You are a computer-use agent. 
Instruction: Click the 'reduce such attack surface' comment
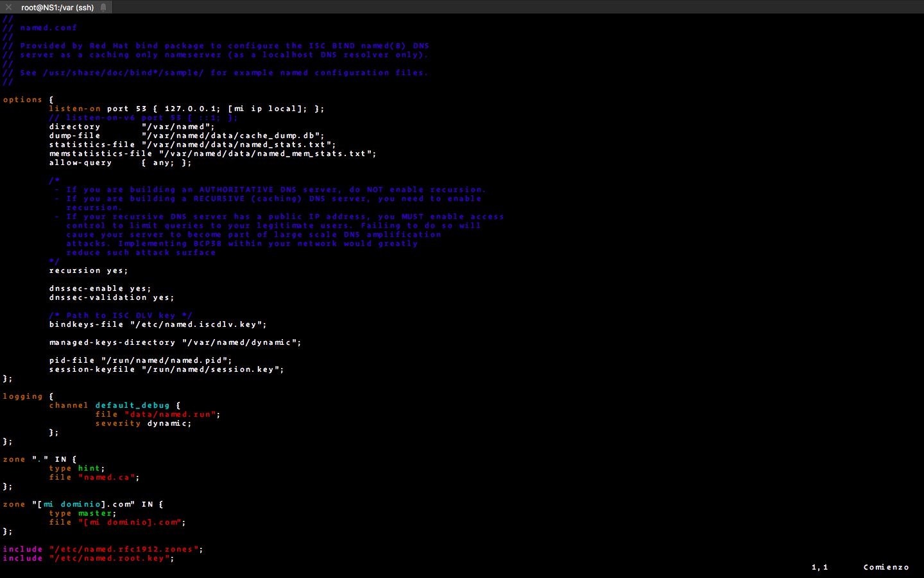tap(141, 252)
